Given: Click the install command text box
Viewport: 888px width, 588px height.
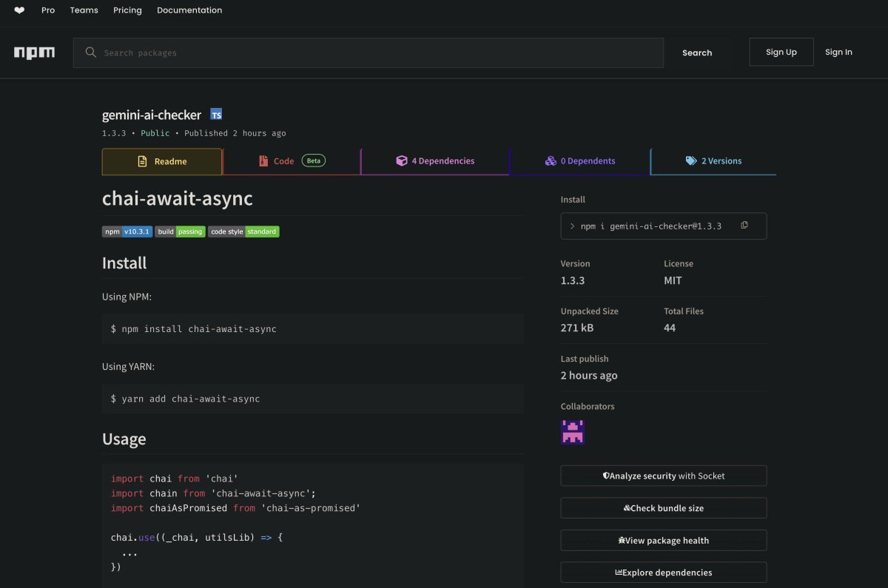Looking at the screenshot, I should coord(664,226).
